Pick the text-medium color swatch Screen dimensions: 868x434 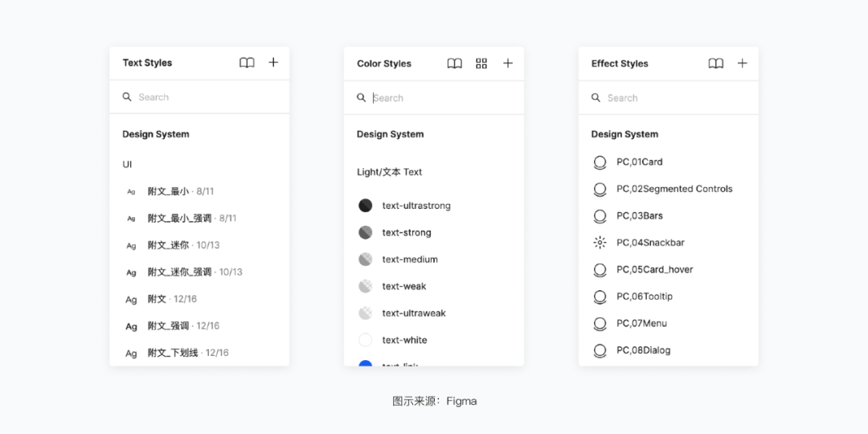coord(366,259)
